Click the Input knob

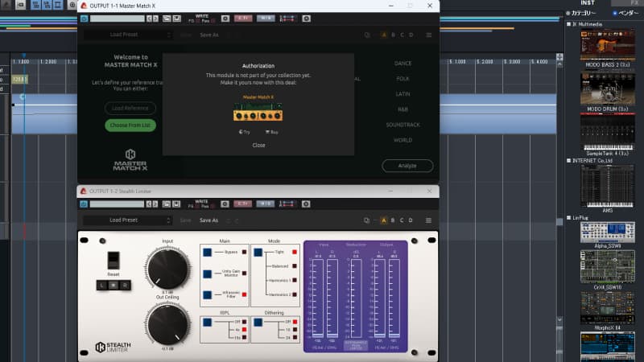167,269
